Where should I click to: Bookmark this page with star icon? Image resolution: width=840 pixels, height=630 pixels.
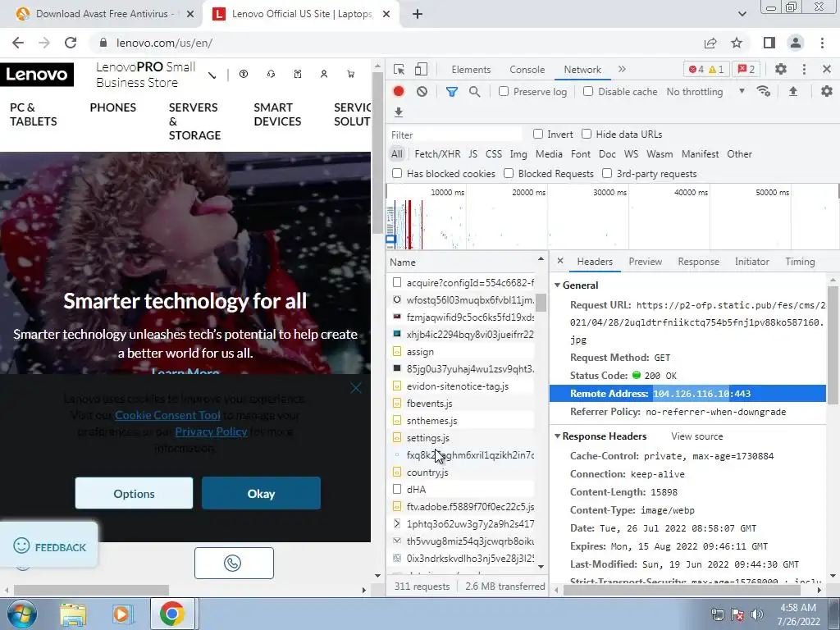click(x=737, y=43)
